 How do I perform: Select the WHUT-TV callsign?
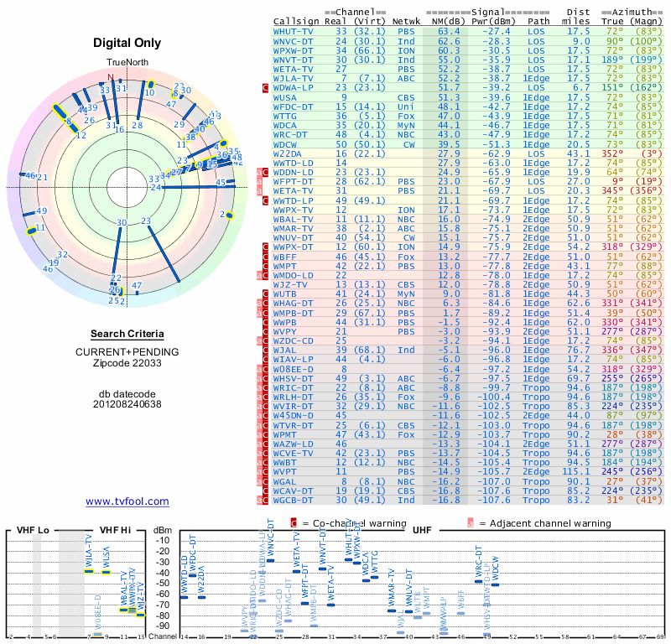[293, 32]
